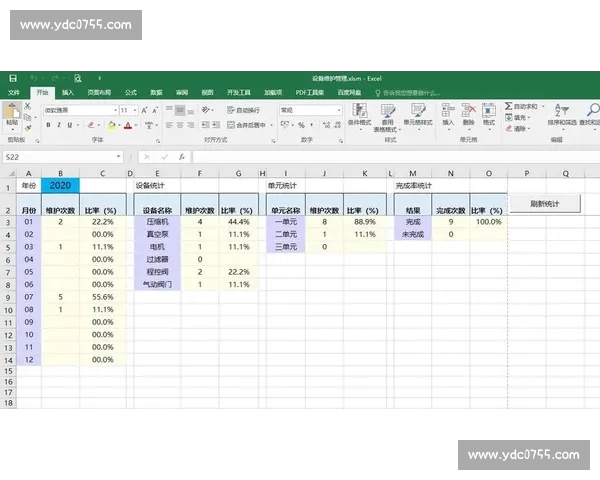The width and height of the screenshot is (600, 480).
Task: Expand the Name Box dropdown next to S22
Action: [118, 157]
